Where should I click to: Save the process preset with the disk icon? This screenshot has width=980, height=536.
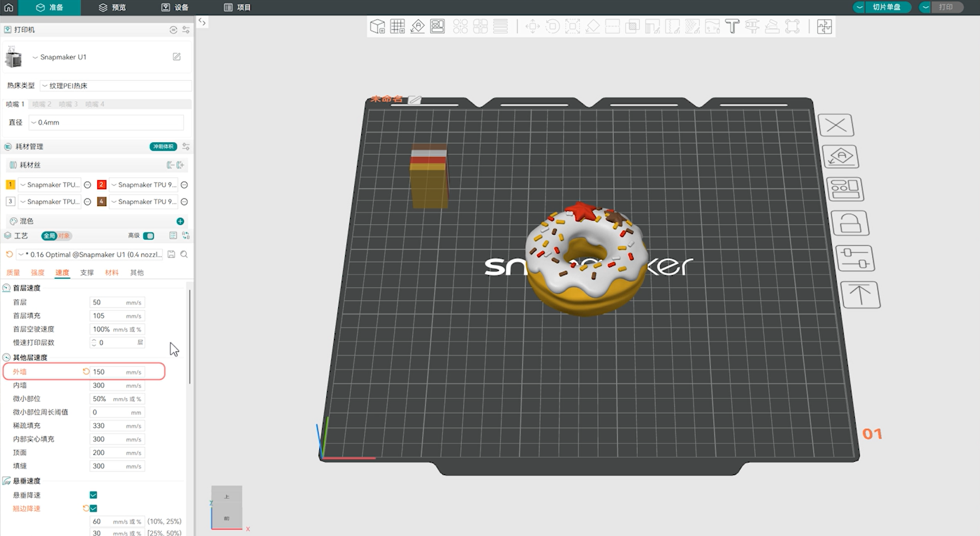[171, 254]
